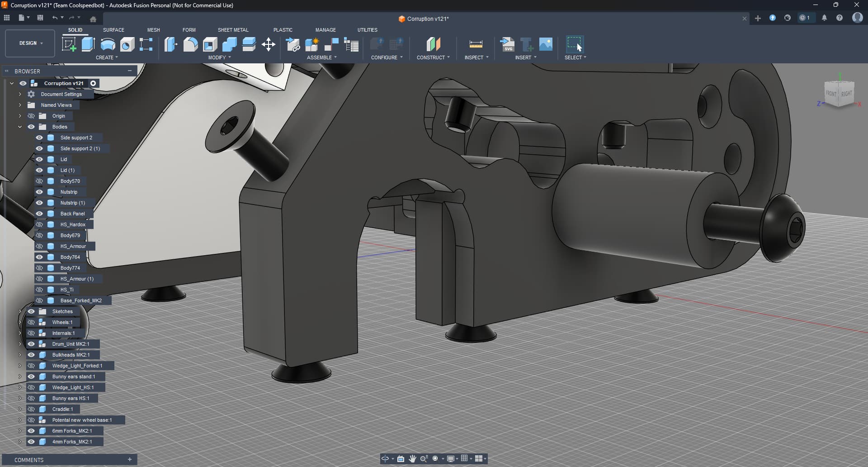868x467 pixels.
Task: Show the HS_Hardox body
Action: coord(39,224)
